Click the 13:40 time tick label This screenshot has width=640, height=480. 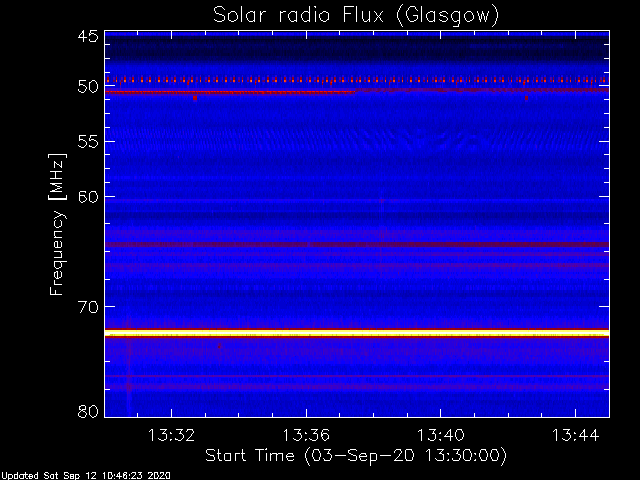tap(440, 435)
